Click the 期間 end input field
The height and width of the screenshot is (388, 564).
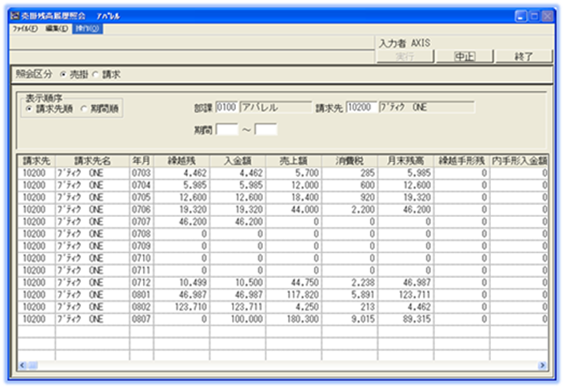(266, 129)
